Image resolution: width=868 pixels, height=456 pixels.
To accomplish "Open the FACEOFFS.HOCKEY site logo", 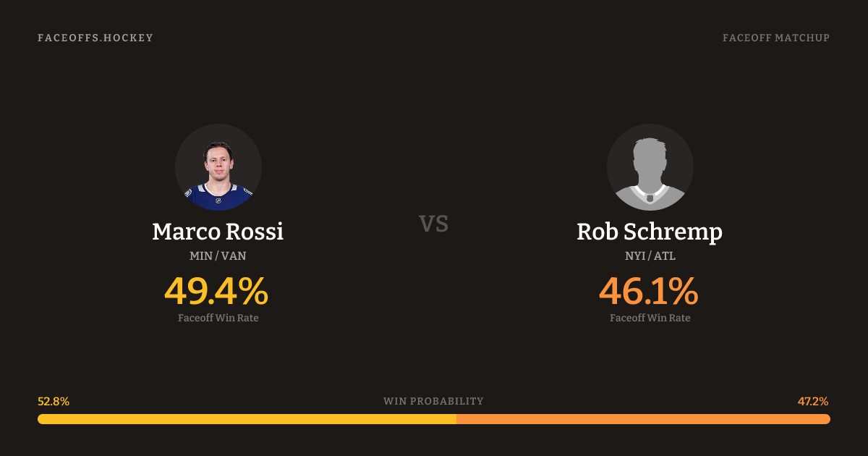I will coord(95,38).
